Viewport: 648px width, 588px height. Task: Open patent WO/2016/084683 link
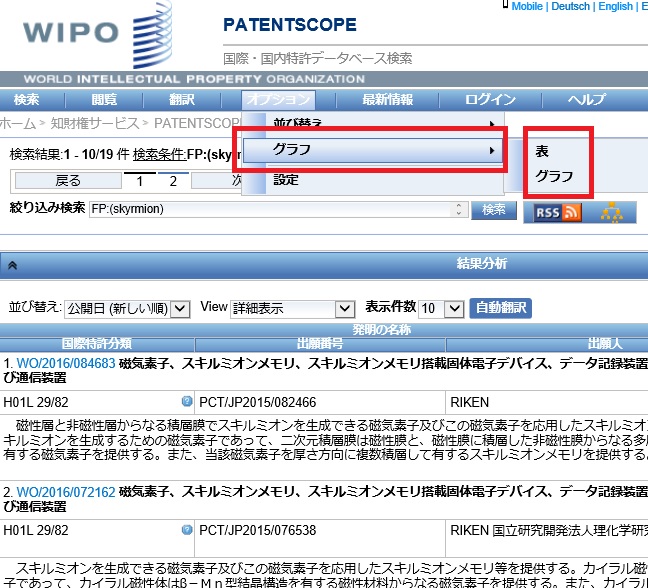(x=66, y=363)
